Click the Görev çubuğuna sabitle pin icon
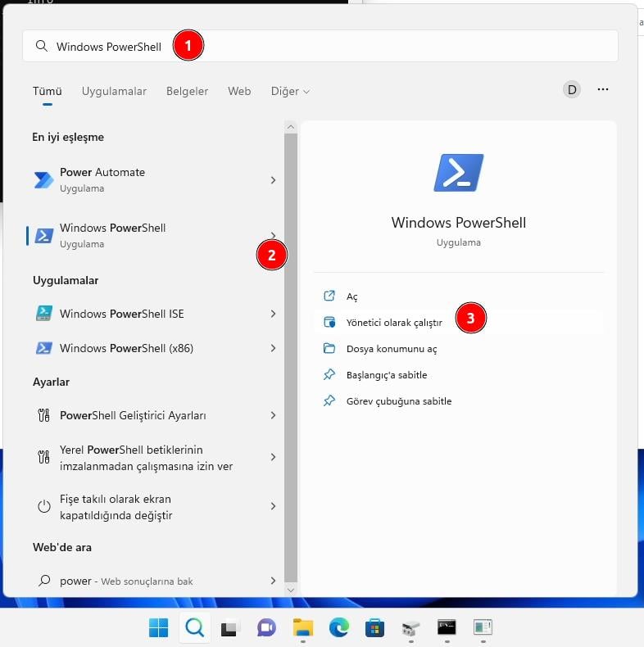Viewport: 644px width, 647px height. (329, 400)
